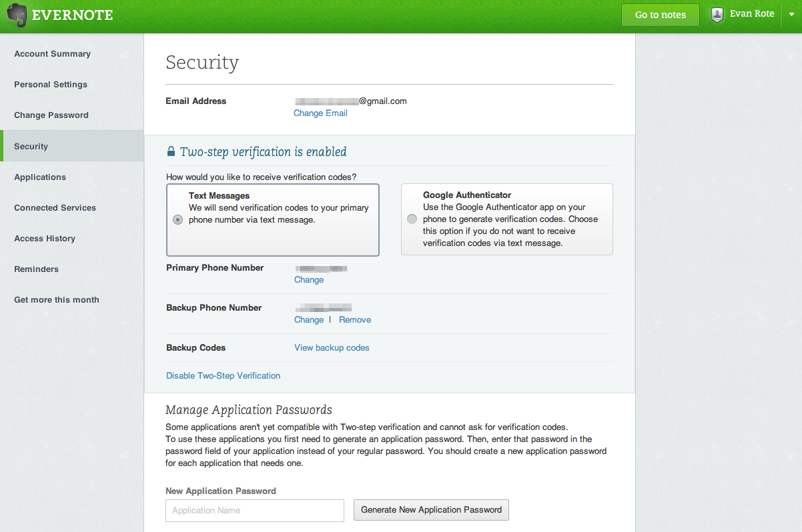Click the padlock icon beside Two-step verification
This screenshot has width=802, height=532.
171,151
